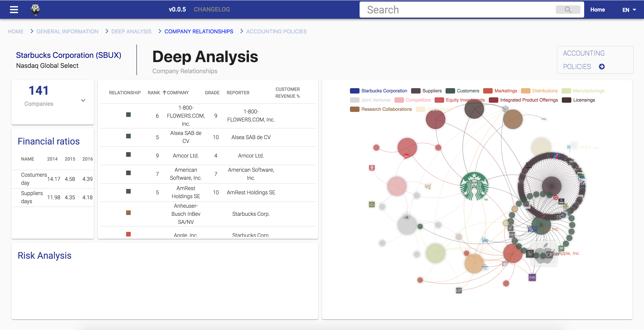Sort by CUSTOMER REVENUE % header
Image resolution: width=644 pixels, height=330 pixels.
pos(287,93)
